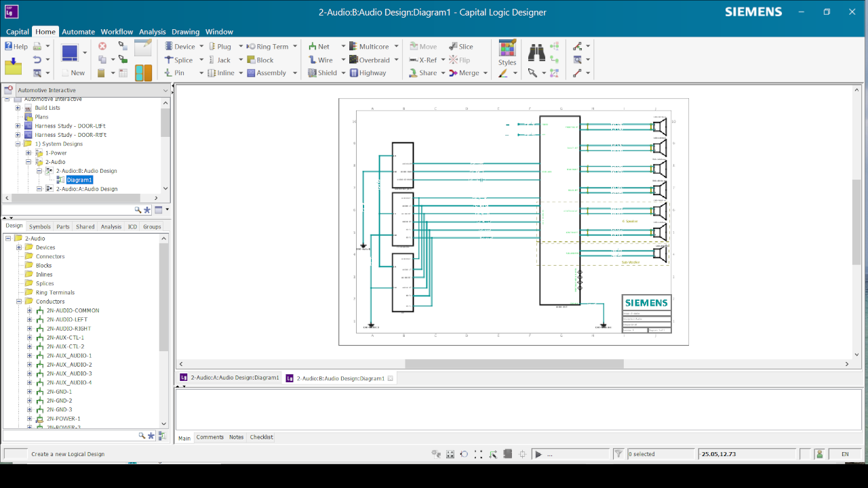Switch to the Parts panel tab
The image size is (868, 488).
coord(63,227)
